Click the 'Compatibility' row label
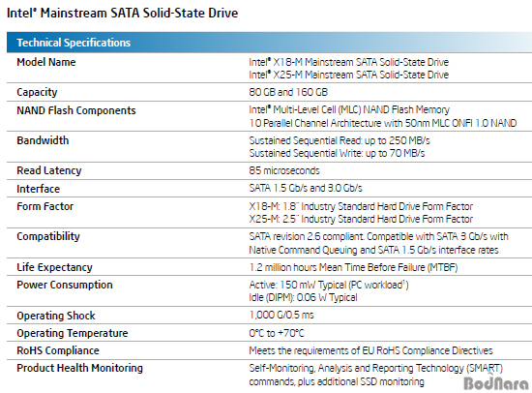This screenshot has width=532, height=393. coord(48,236)
